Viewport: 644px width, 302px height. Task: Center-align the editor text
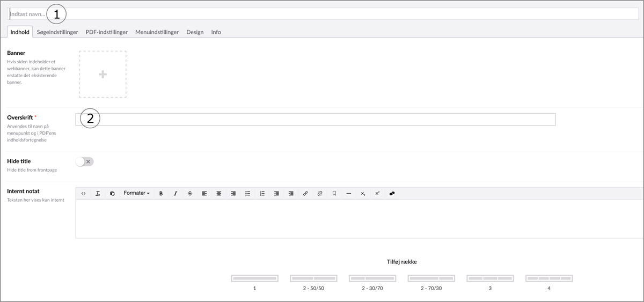[x=219, y=194]
